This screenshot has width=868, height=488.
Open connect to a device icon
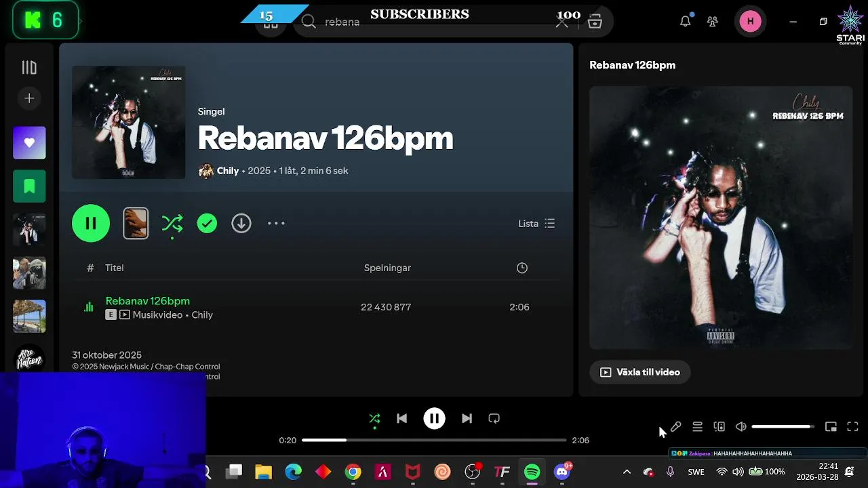tap(719, 426)
